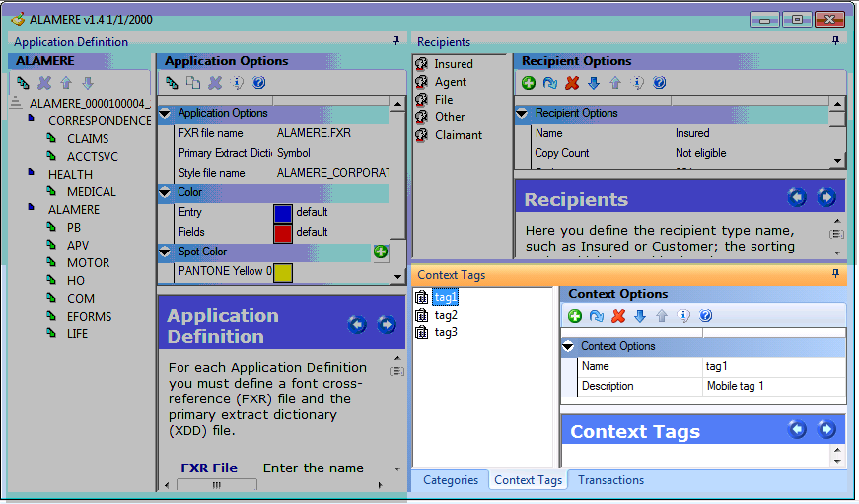Click Application Options grid scroll down arrow
The height and width of the screenshot is (504, 859).
(397, 277)
